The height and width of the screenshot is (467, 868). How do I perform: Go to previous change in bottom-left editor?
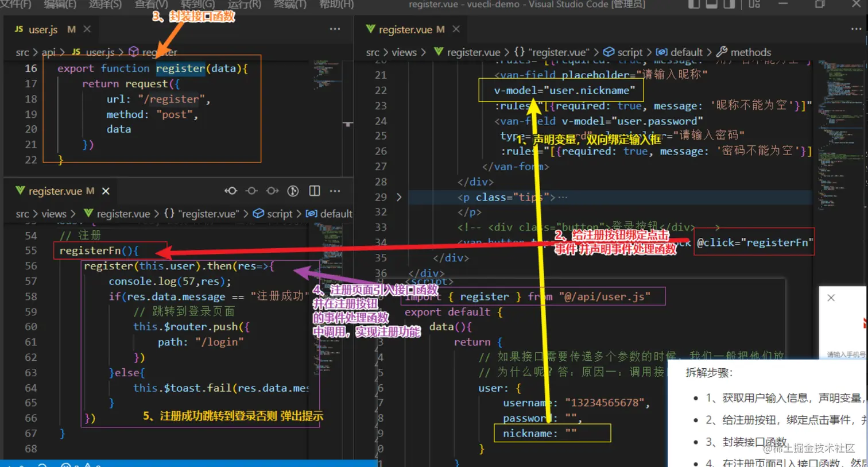231,191
